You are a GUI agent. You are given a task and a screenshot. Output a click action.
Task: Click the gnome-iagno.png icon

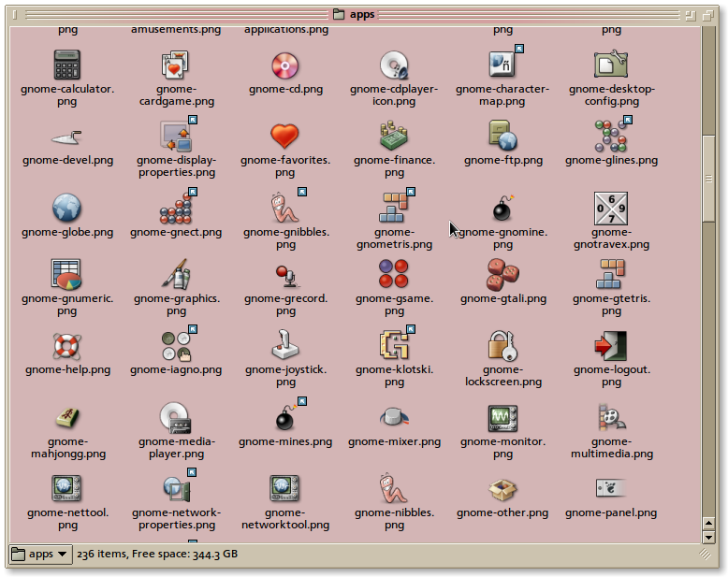click(177, 346)
